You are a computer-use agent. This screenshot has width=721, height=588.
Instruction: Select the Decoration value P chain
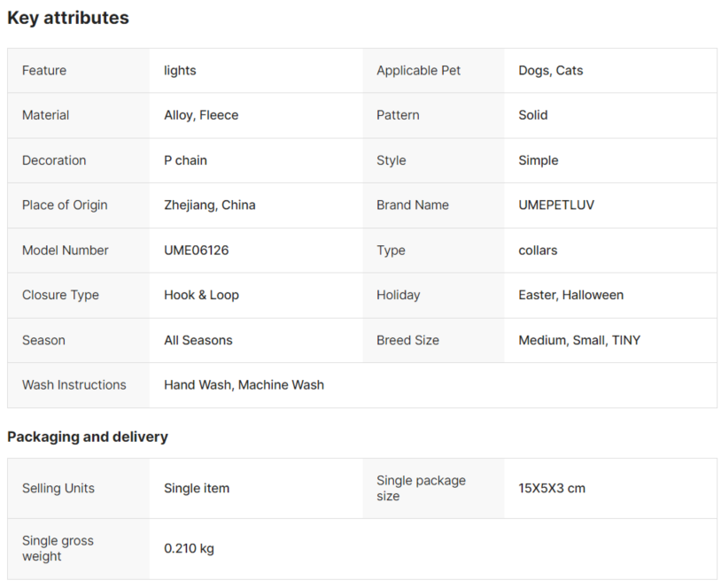tap(185, 160)
